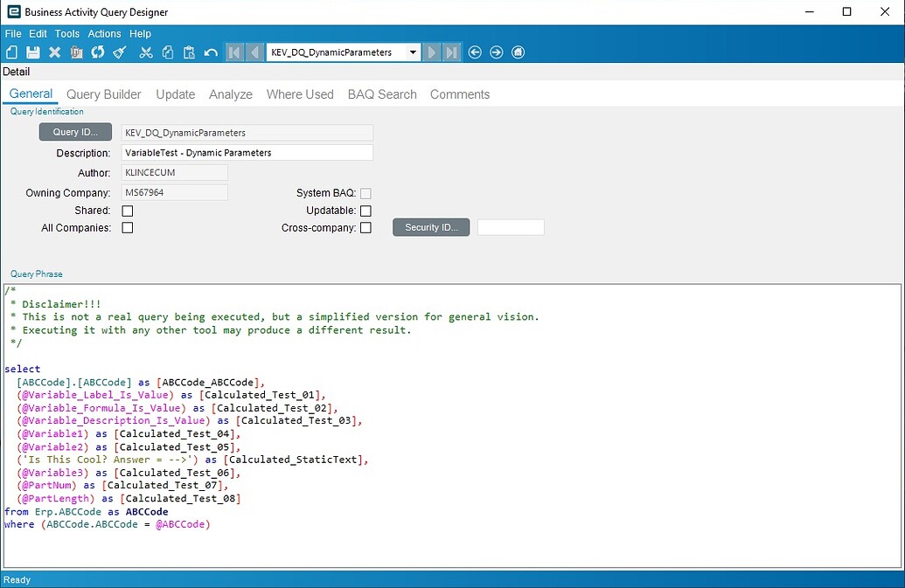Image resolution: width=905 pixels, height=588 pixels.
Task: Click the New query toolbar icon
Action: 12,52
